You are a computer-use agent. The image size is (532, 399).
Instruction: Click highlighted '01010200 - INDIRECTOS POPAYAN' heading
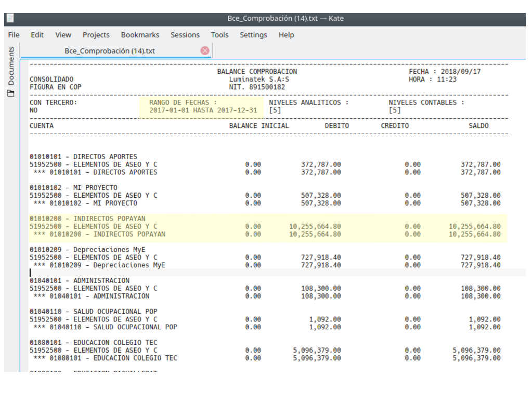(x=87, y=218)
